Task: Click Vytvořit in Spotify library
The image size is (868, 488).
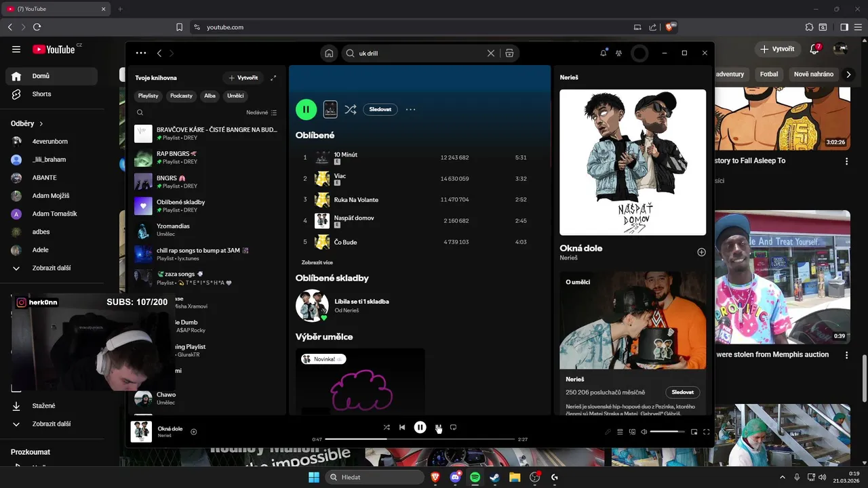Action: coord(243,78)
